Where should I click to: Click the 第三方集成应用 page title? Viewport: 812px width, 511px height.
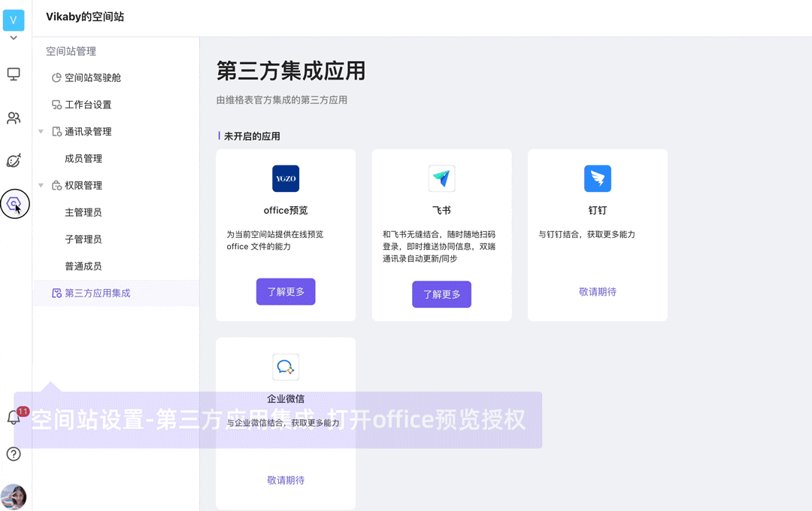pyautogui.click(x=291, y=71)
